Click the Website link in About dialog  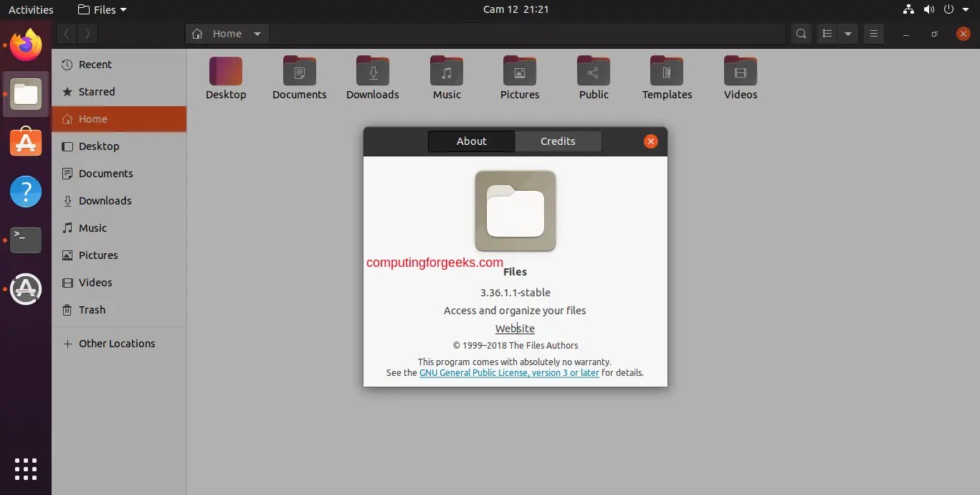click(515, 328)
